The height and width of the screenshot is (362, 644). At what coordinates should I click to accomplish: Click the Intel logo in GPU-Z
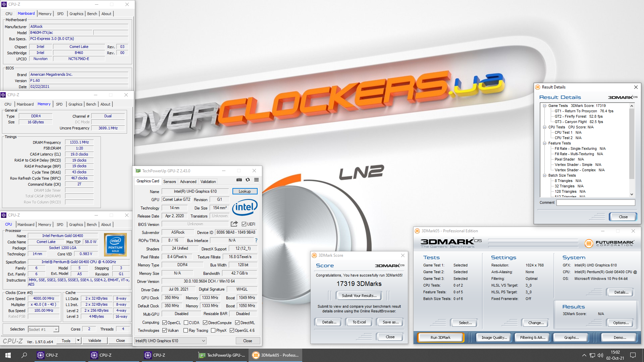(245, 207)
